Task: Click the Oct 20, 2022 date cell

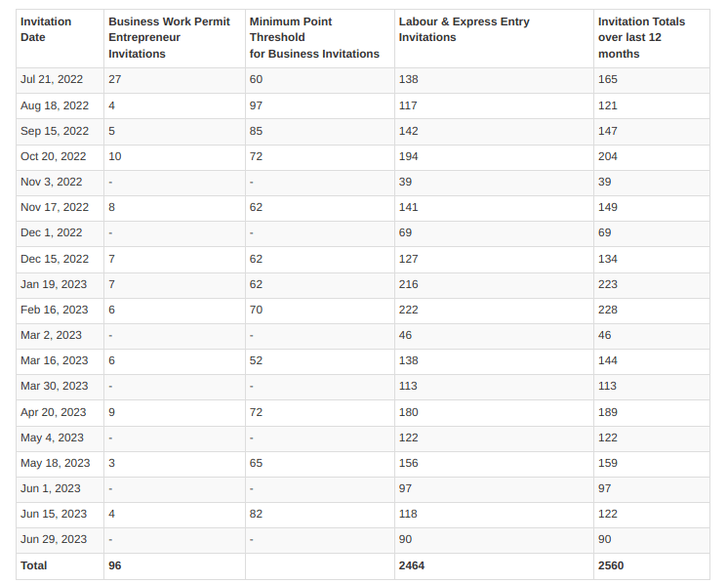Action: point(54,156)
